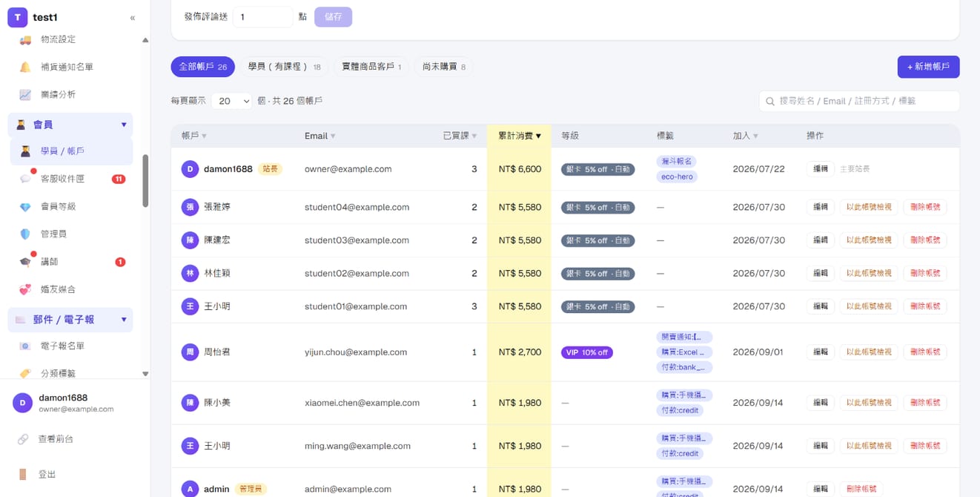The height and width of the screenshot is (497, 980).
Task: Click the damon1688 profile at sidebar bottom
Action: click(75, 403)
